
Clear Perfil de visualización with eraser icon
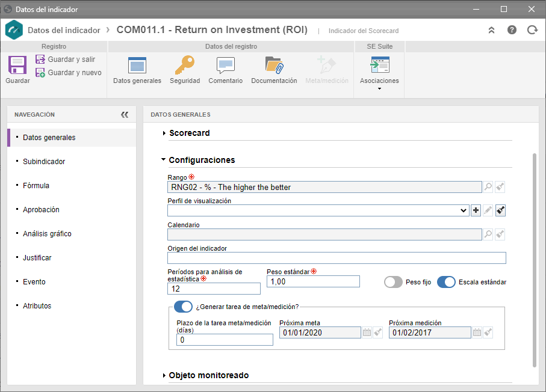tap(500, 210)
